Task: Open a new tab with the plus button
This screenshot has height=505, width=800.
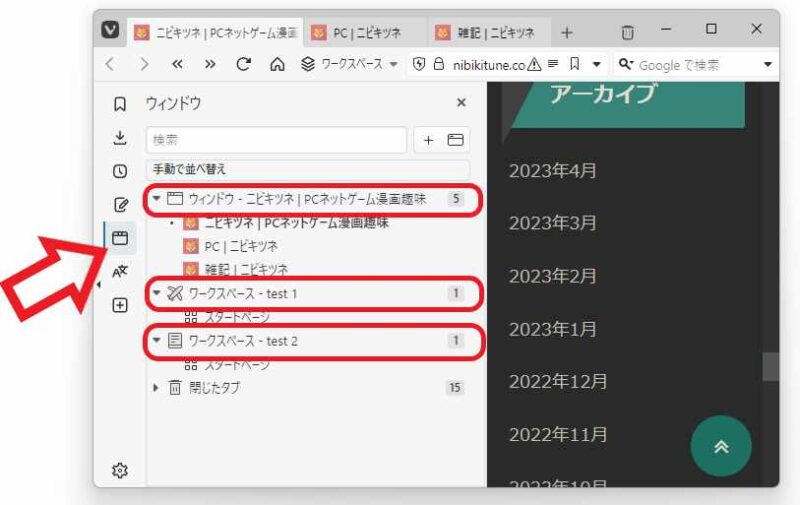Action: 566,33
